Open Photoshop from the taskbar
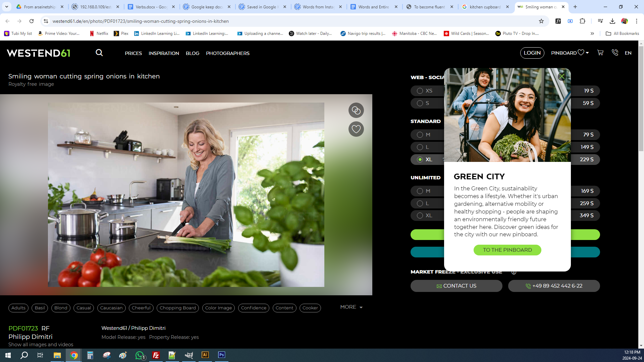 pyautogui.click(x=221, y=355)
